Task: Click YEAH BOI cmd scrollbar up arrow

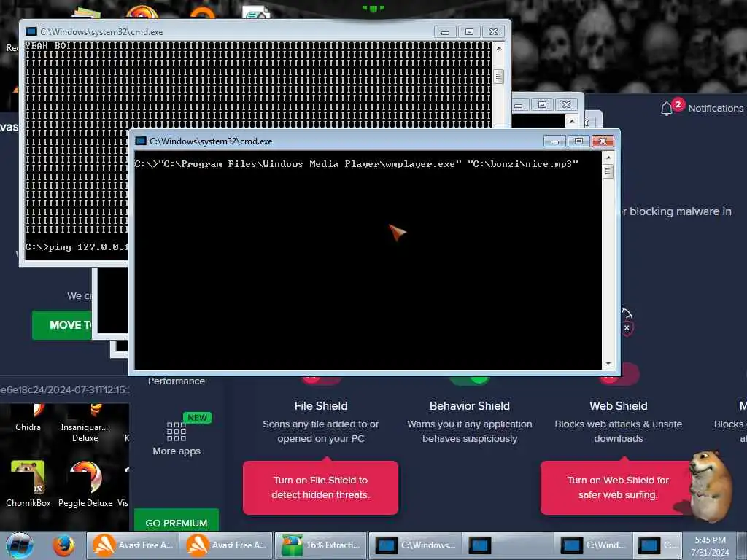Action: coord(499,48)
